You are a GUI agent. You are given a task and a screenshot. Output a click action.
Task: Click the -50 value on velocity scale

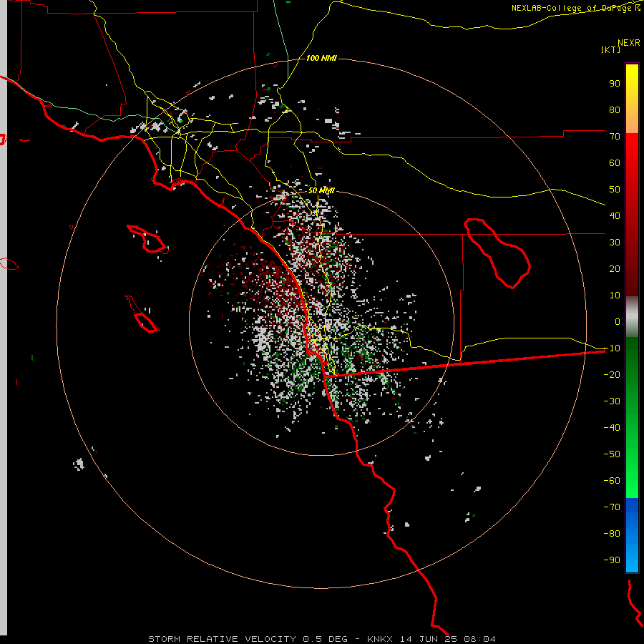(612, 454)
